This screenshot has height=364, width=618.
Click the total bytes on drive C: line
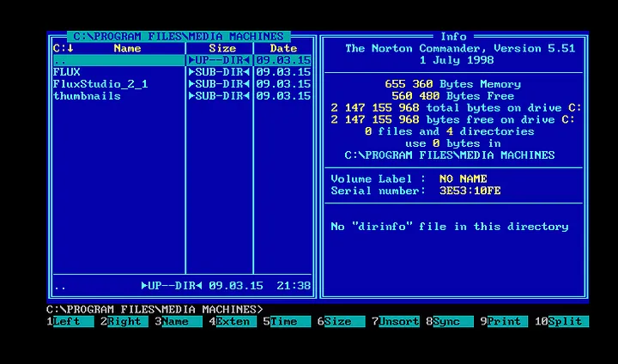456,107
